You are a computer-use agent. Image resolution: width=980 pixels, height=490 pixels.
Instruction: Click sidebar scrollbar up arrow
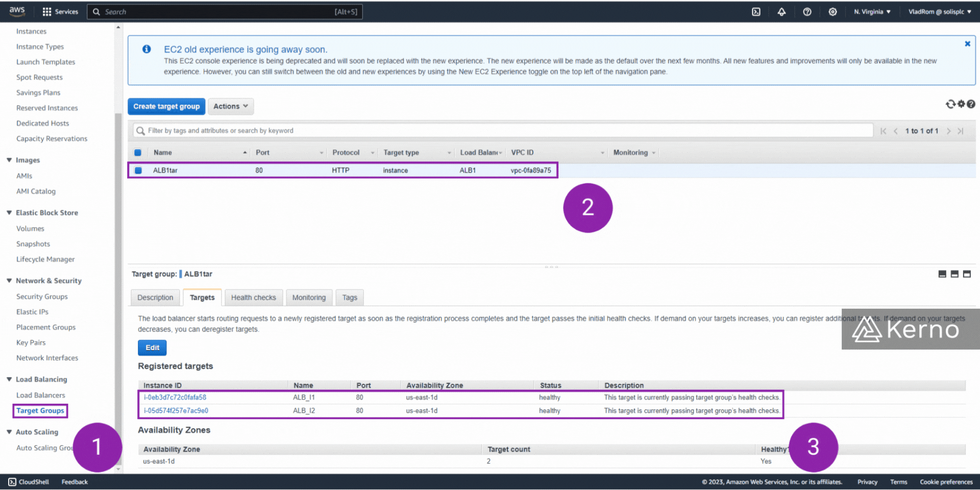tap(118, 27)
